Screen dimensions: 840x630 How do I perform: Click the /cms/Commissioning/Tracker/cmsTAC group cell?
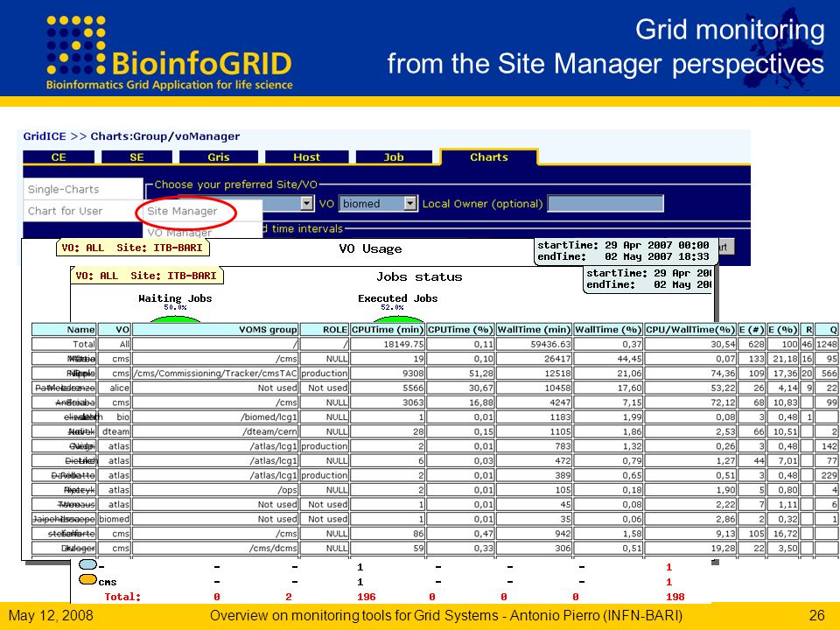[215, 374]
